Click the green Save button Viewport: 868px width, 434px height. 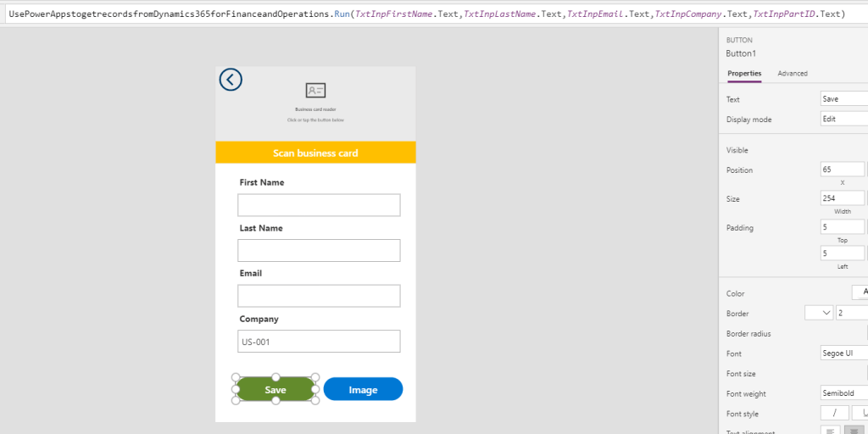[275, 390]
